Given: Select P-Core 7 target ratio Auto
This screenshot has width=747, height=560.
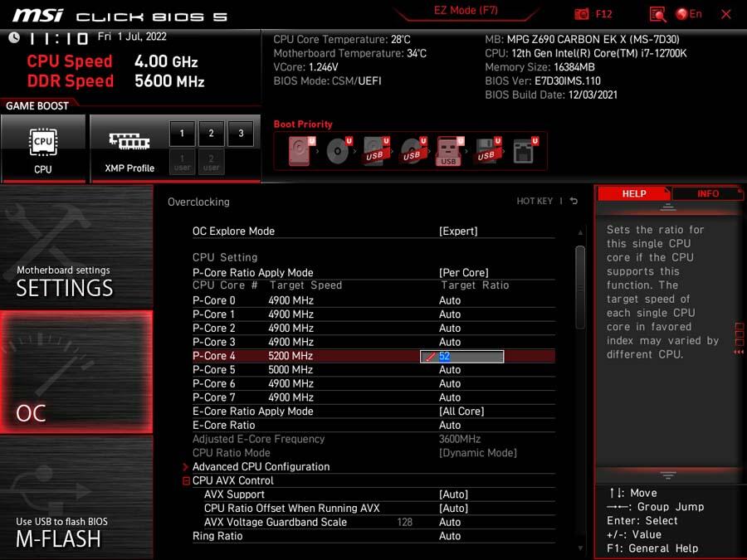Looking at the screenshot, I should tap(450, 397).
